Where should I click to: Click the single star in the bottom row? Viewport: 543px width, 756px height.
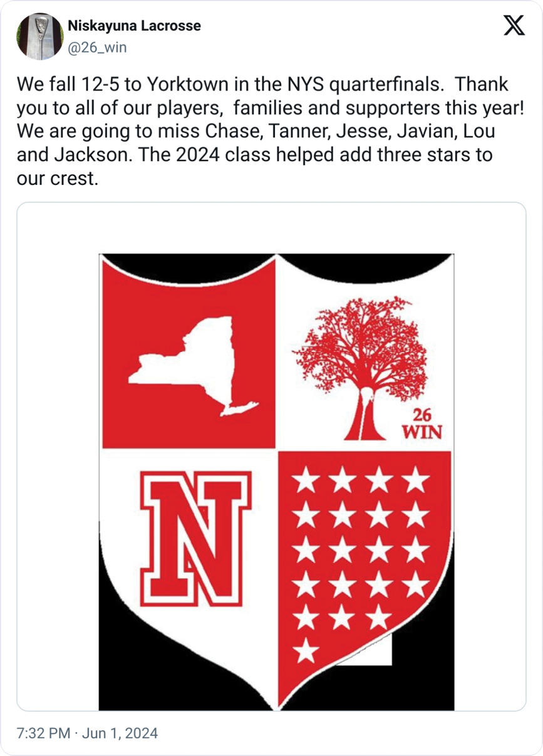click(x=306, y=650)
